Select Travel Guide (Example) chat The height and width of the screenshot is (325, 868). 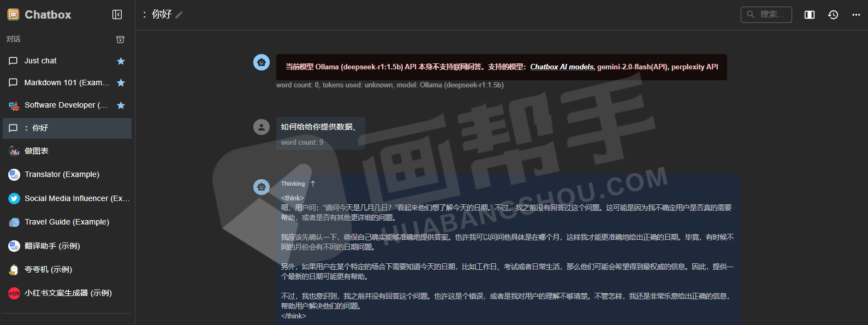click(x=67, y=222)
